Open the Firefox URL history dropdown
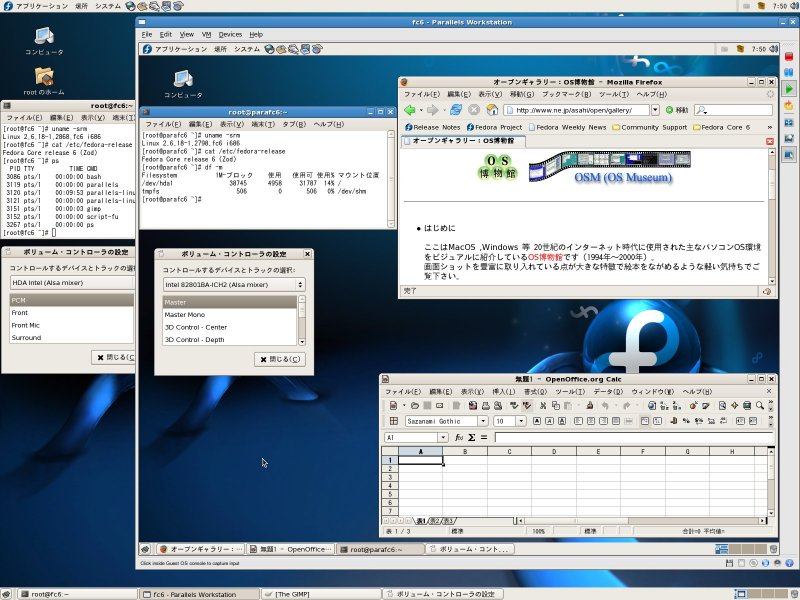 (x=655, y=110)
